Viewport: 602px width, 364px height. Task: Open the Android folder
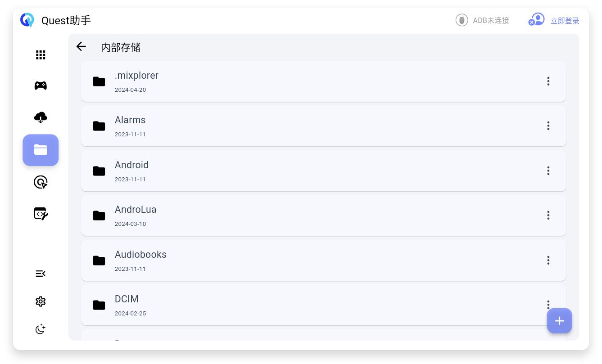[323, 171]
